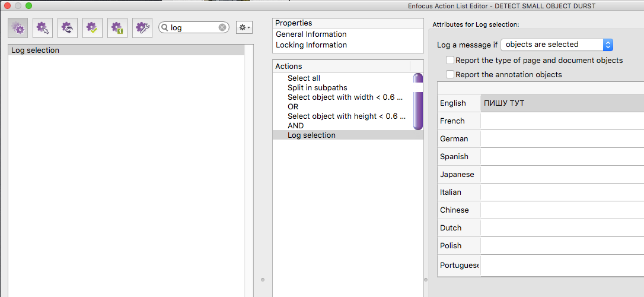Screen dimensions: 644x297
Task: Click the French message input field
Action: (x=561, y=121)
